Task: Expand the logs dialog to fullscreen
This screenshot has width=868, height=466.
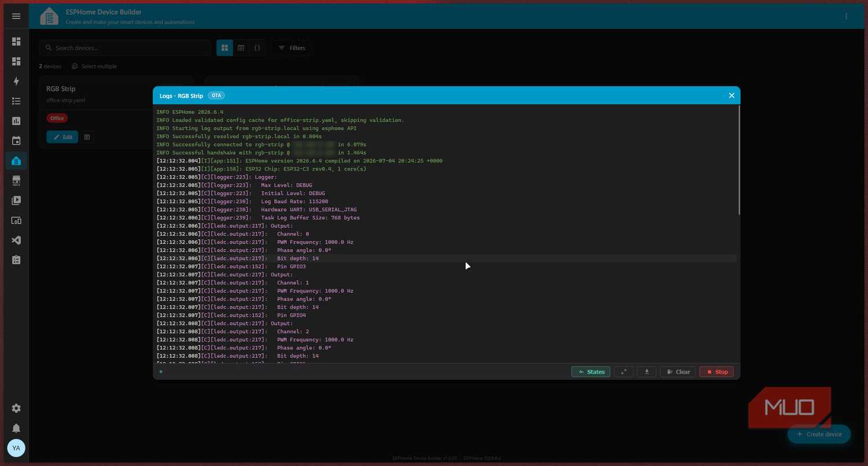Action: pos(623,372)
